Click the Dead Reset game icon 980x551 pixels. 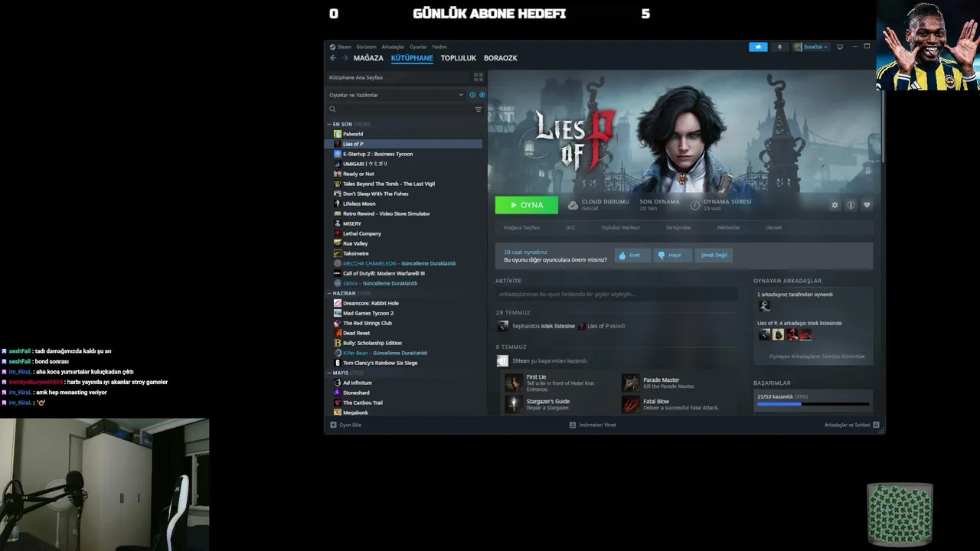click(x=338, y=333)
